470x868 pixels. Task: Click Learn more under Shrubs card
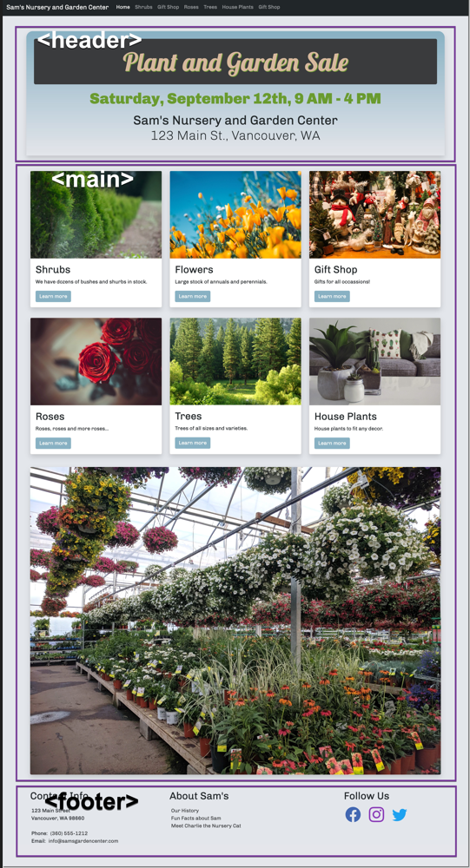[53, 296]
